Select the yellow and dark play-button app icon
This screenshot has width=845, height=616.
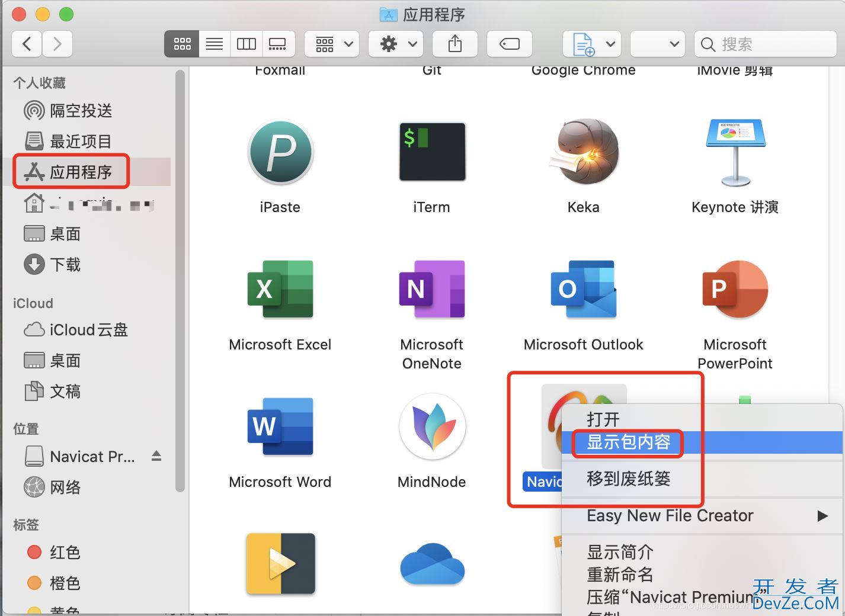280,564
